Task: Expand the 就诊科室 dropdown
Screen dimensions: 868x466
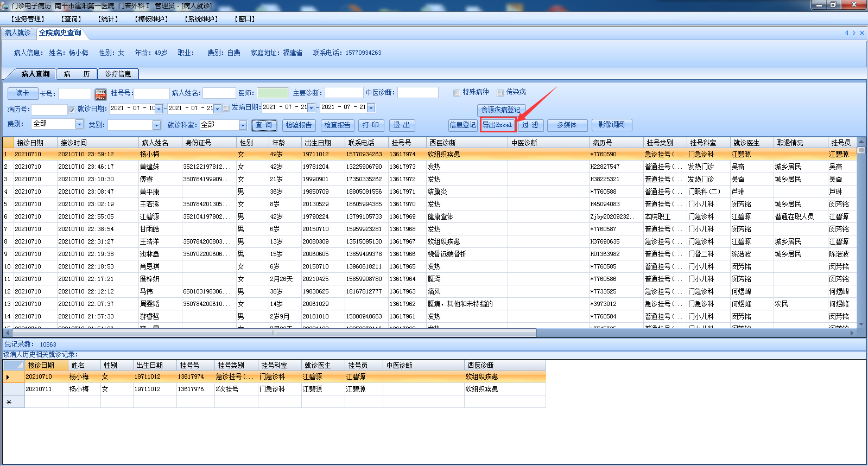Action: coord(243,125)
